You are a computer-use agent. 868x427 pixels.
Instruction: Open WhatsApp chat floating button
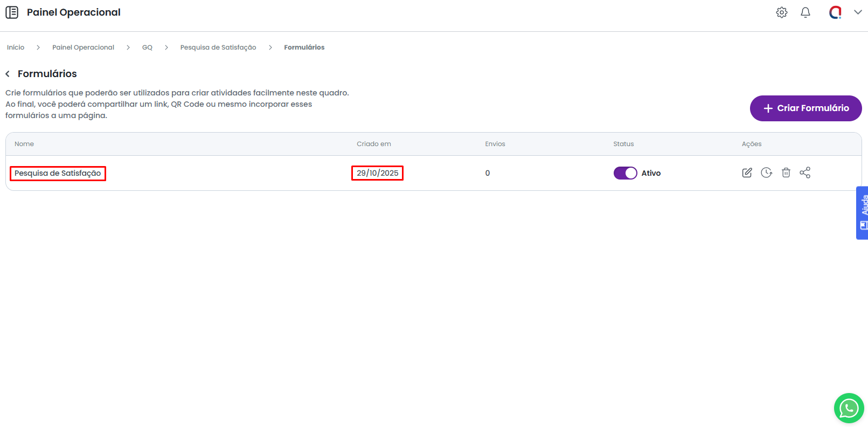click(x=849, y=408)
